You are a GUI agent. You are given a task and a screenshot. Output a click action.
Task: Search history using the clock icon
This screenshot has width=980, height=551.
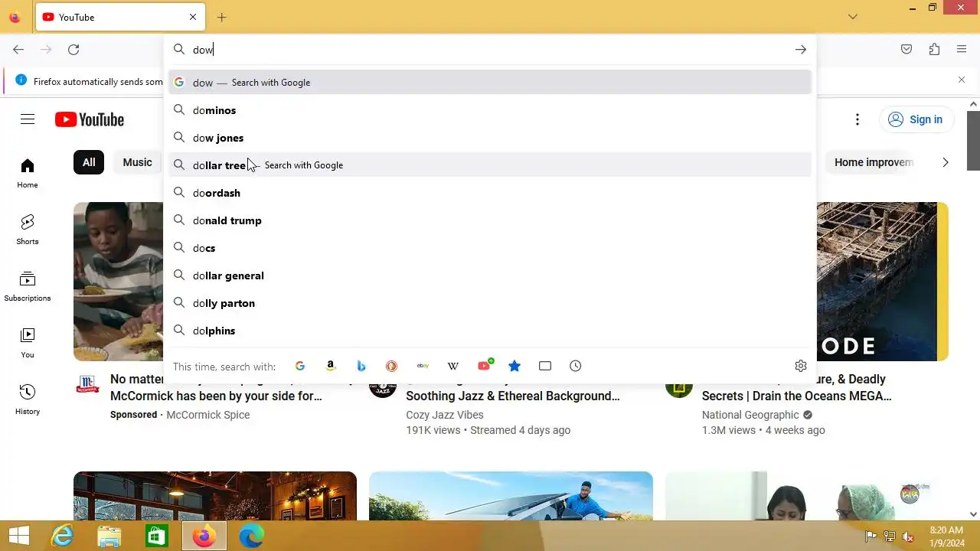pyautogui.click(x=576, y=366)
